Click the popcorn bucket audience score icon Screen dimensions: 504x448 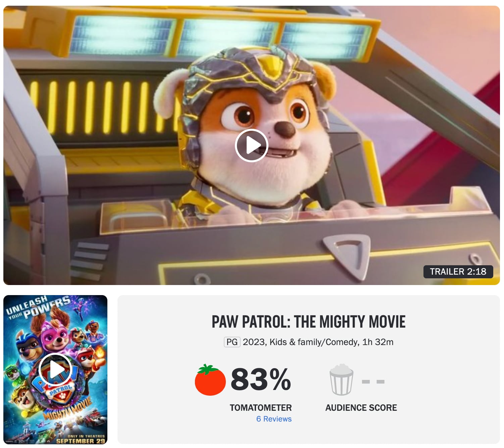tap(341, 380)
